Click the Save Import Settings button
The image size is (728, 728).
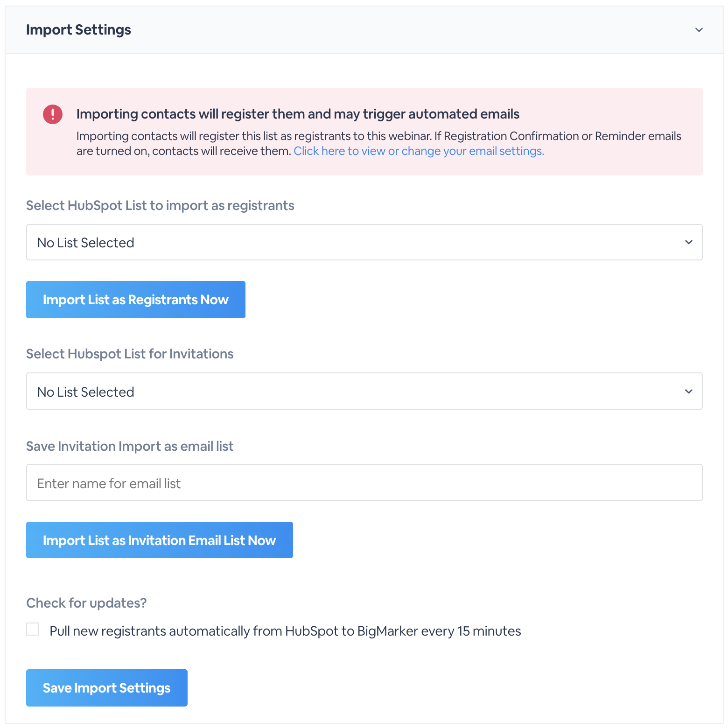click(x=107, y=688)
